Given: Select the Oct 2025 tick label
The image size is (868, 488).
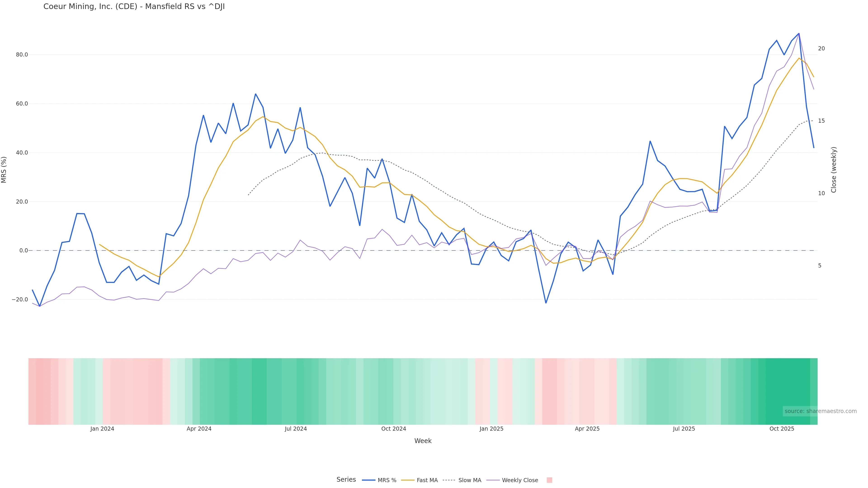Looking at the screenshot, I should pos(782,429).
